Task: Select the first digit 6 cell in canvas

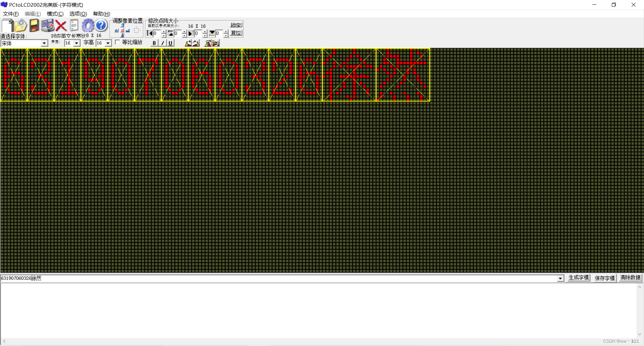Action: pos(14,75)
